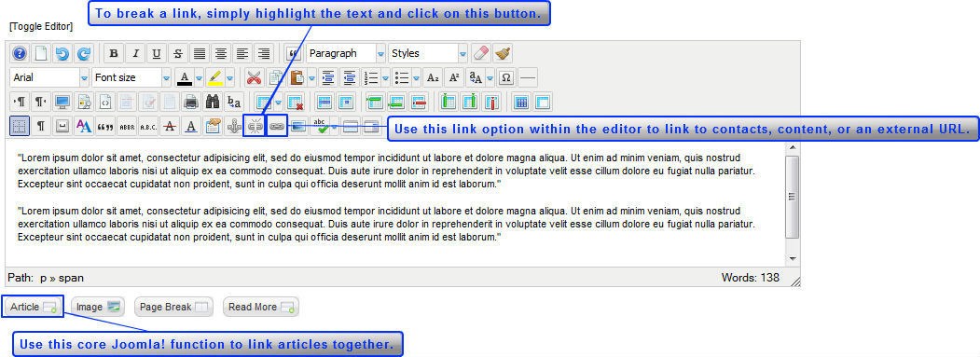This screenshot has height=357, width=980.
Task: Apply superscript formatting
Action: pyautogui.click(x=454, y=77)
